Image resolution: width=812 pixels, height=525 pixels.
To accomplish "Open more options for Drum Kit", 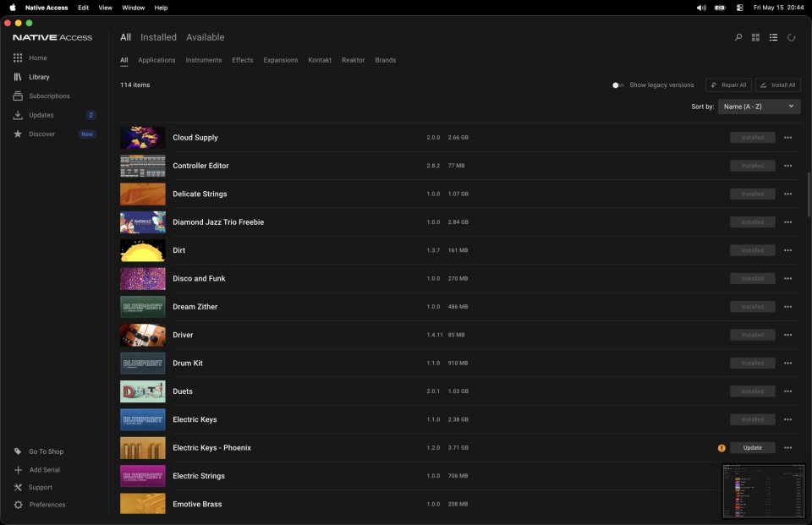I will (787, 364).
